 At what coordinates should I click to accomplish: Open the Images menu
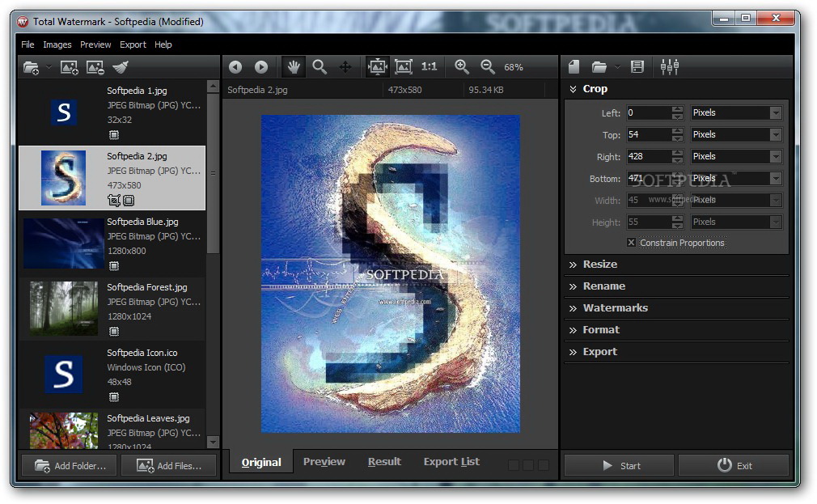[x=57, y=44]
